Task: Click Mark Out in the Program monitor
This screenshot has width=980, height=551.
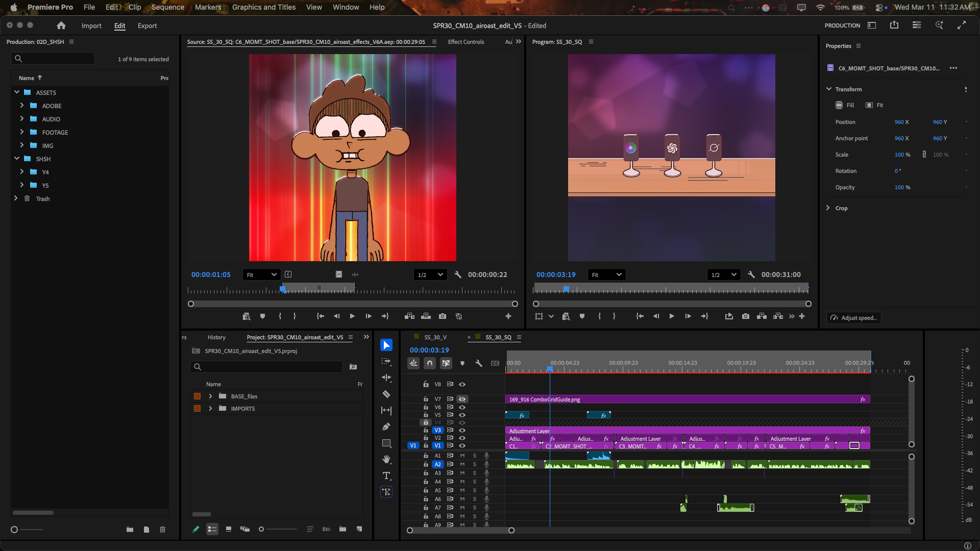Action: [x=614, y=316]
